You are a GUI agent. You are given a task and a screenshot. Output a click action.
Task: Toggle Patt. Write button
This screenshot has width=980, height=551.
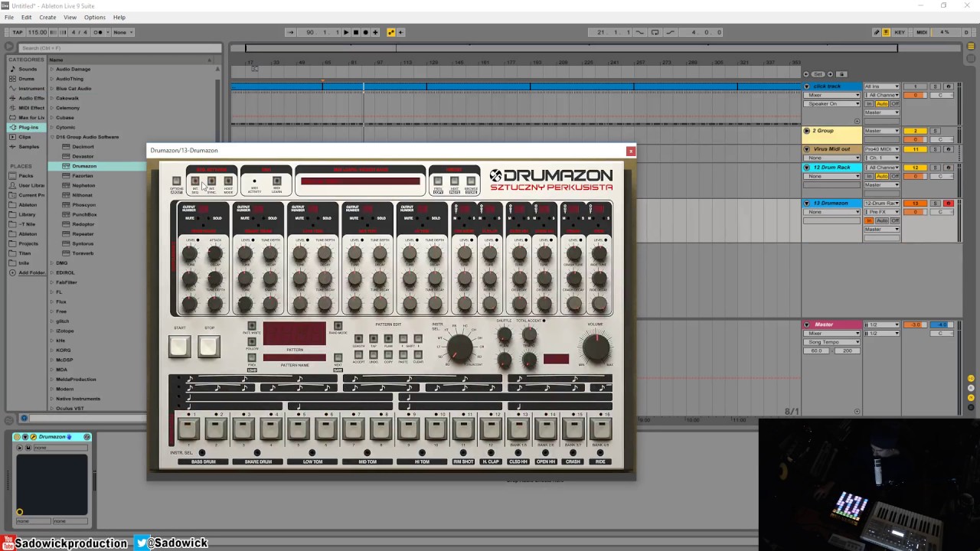coord(251,326)
